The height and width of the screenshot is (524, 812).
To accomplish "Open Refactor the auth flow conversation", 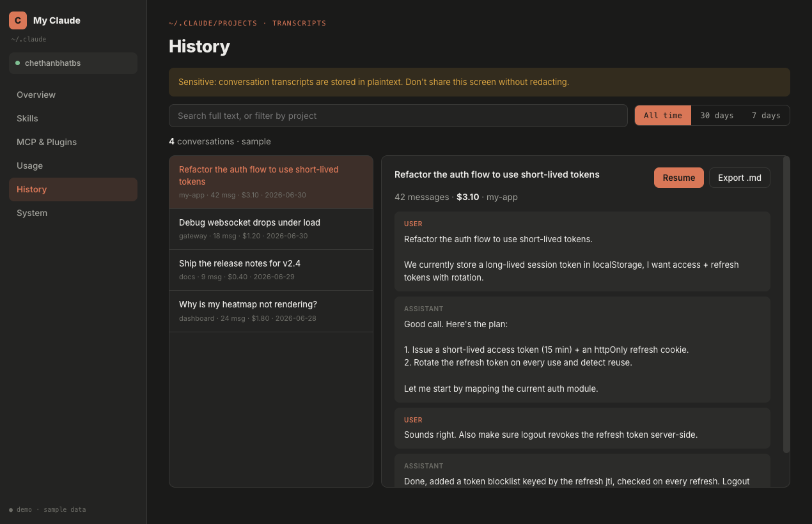I will coord(271,182).
